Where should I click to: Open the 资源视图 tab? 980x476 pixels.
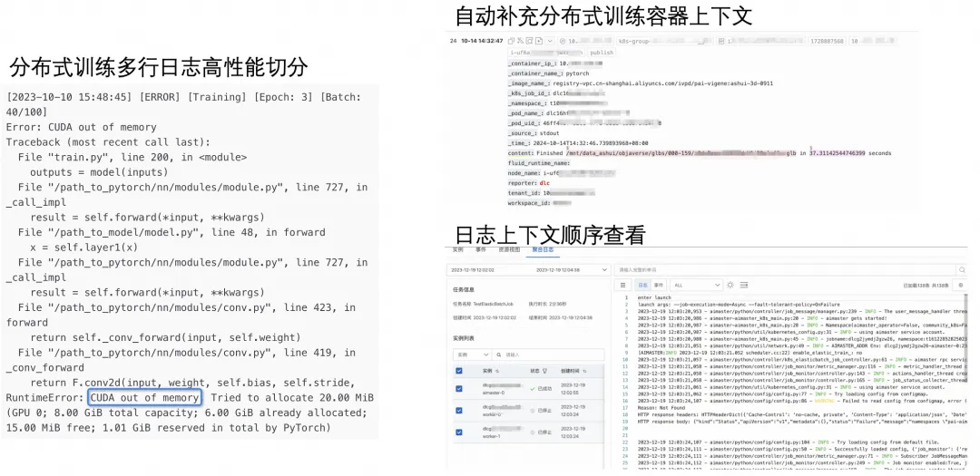[509, 250]
